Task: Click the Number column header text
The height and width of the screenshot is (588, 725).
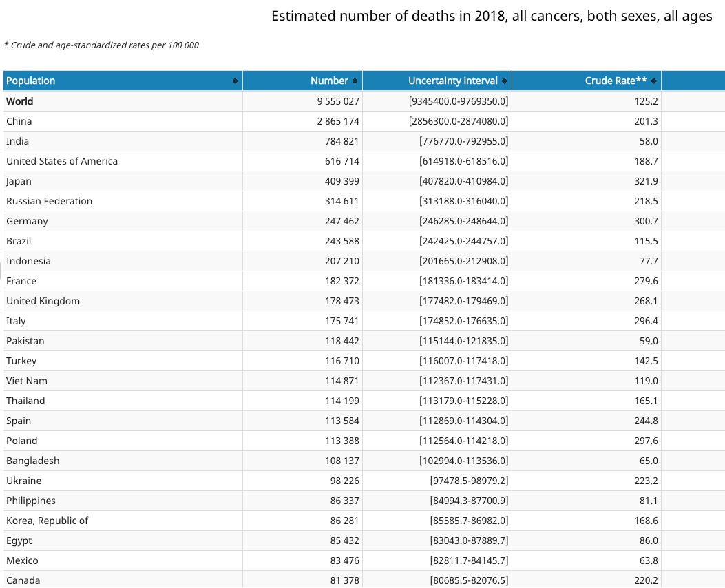Action: pos(329,81)
